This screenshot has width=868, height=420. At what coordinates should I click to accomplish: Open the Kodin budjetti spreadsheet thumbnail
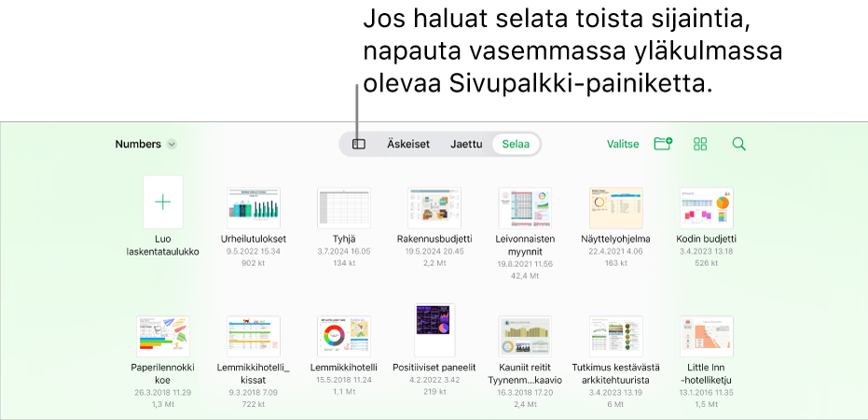(x=707, y=208)
